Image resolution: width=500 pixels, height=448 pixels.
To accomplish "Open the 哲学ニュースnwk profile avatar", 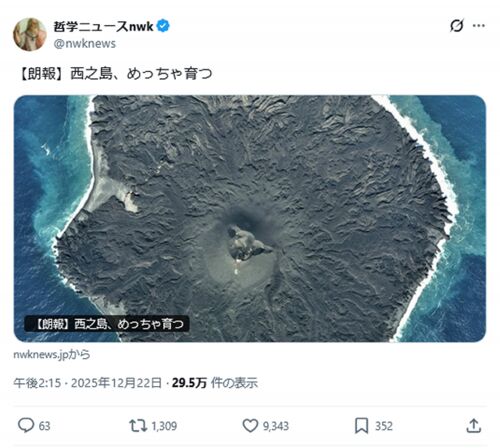I will [29, 34].
